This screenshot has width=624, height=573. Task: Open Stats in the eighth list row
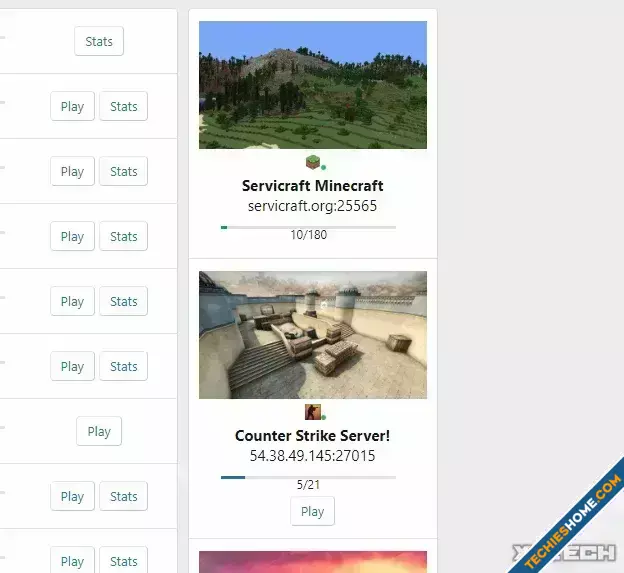[124, 497]
